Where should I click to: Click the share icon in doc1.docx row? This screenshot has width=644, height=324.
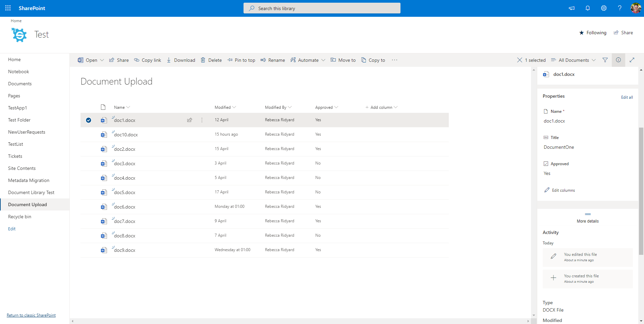190,120
